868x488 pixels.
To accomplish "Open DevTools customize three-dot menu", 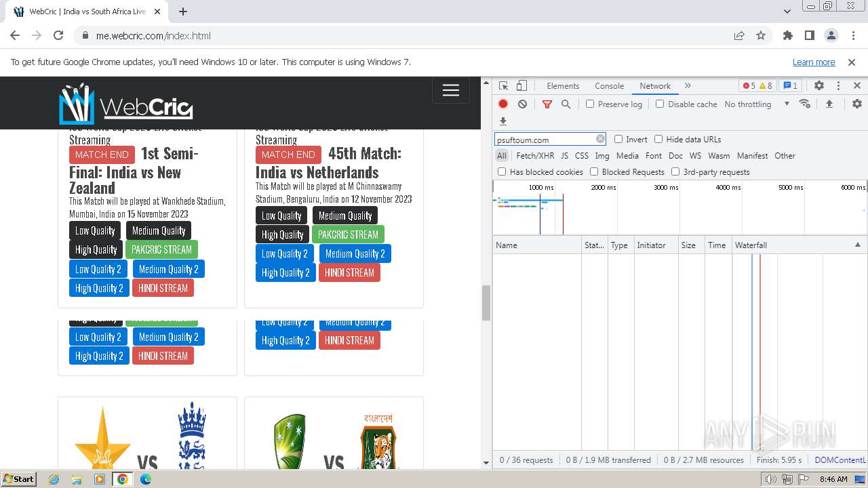I will (838, 86).
